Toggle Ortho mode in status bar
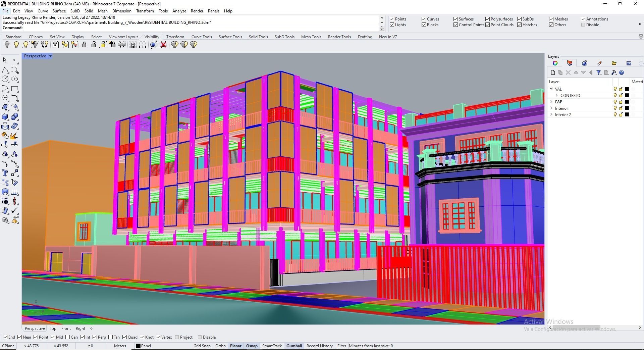The image size is (644, 350). coord(220,346)
